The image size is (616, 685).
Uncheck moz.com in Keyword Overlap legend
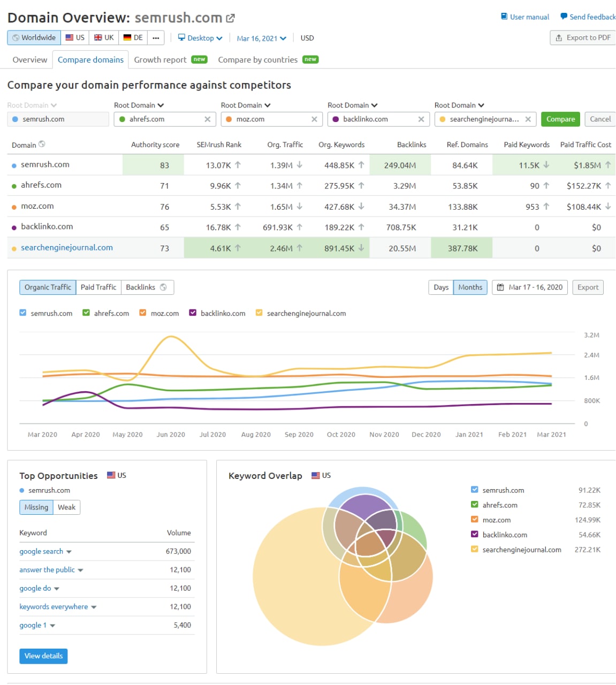tap(474, 519)
